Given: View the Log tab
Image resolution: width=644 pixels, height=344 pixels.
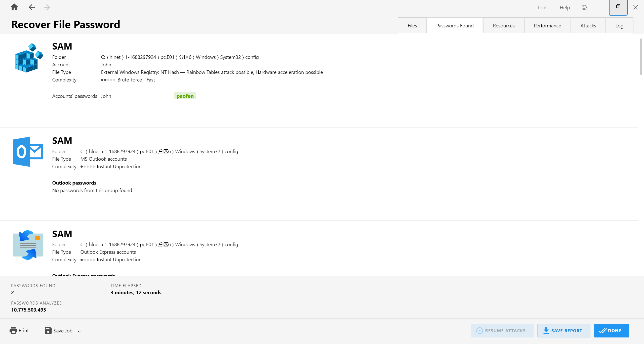Looking at the screenshot, I should point(619,26).
